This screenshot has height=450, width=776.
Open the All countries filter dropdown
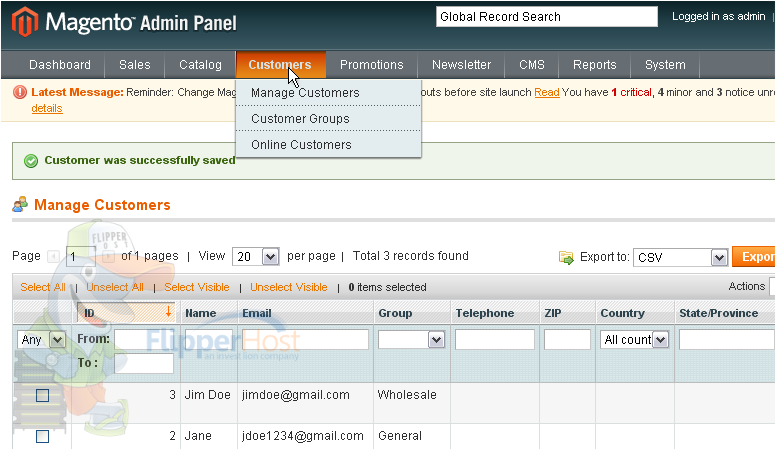pyautogui.click(x=634, y=340)
